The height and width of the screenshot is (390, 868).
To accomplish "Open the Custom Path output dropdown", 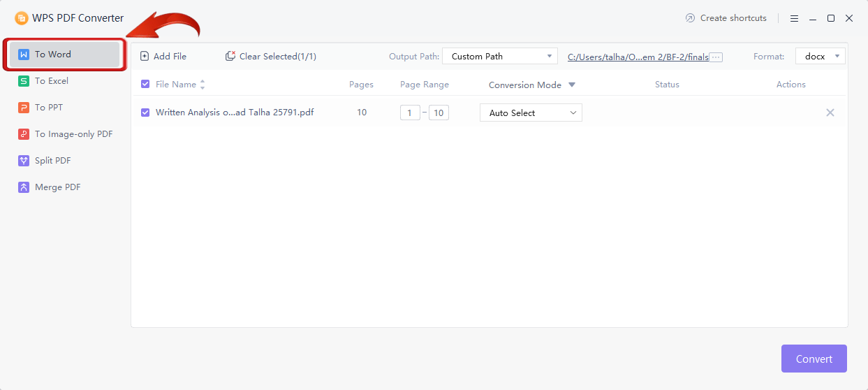I will 499,57.
